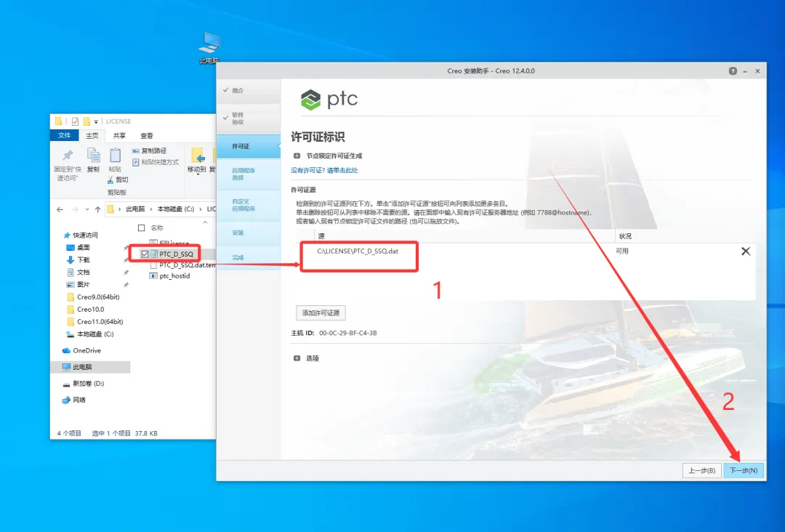Click 剪切 scissors in Explorer ribbon
The height and width of the screenshot is (532, 785).
click(118, 180)
